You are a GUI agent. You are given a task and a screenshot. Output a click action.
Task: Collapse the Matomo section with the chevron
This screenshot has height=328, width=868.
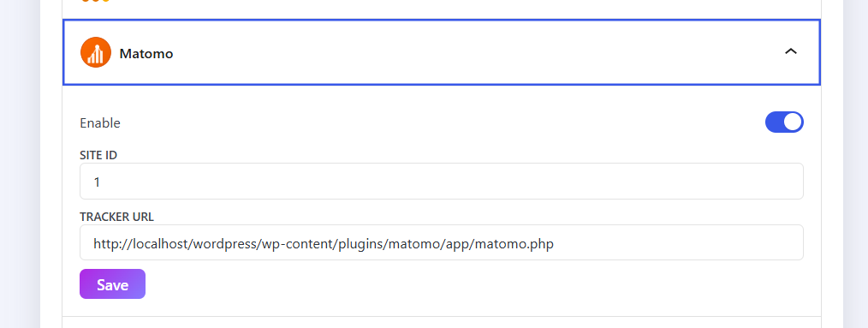tap(790, 51)
